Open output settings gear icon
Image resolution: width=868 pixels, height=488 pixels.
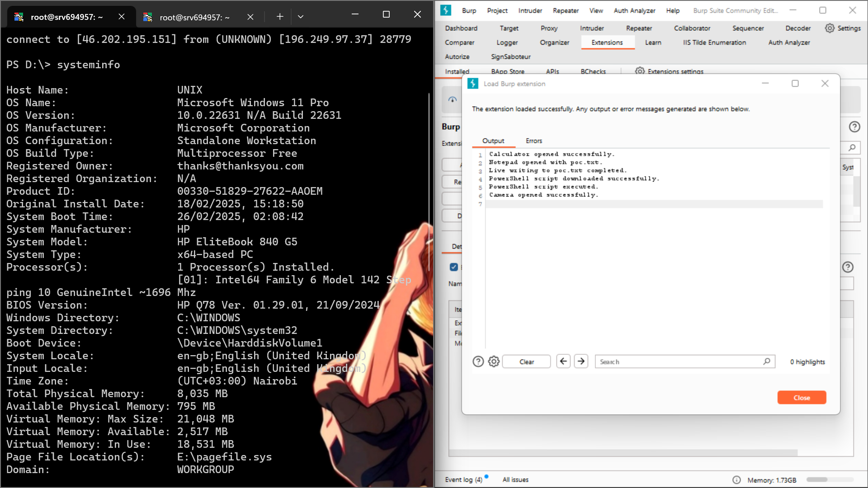(494, 361)
